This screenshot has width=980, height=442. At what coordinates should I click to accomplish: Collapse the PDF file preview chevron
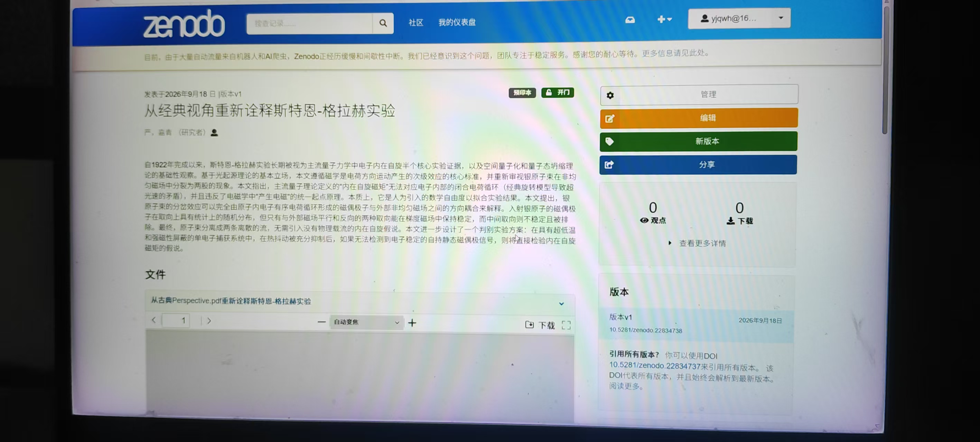(561, 303)
